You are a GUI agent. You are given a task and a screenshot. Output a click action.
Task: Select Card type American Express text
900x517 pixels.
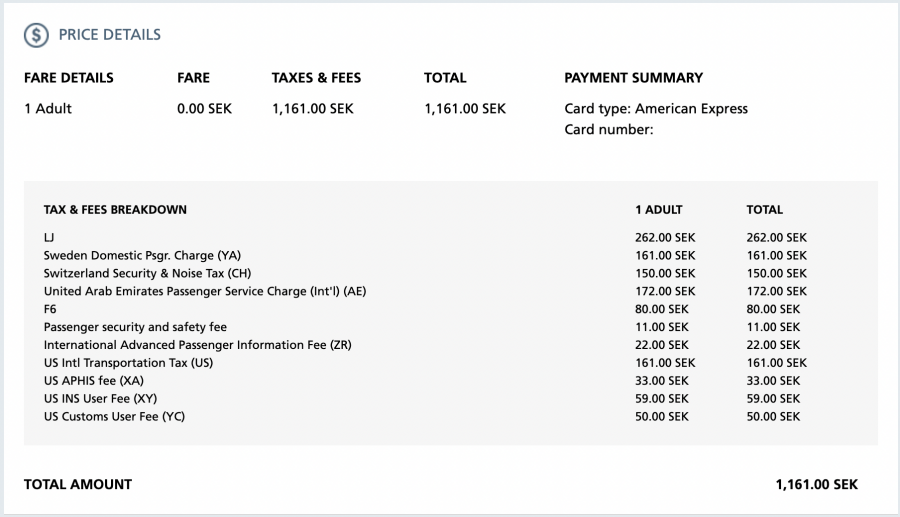coord(656,108)
